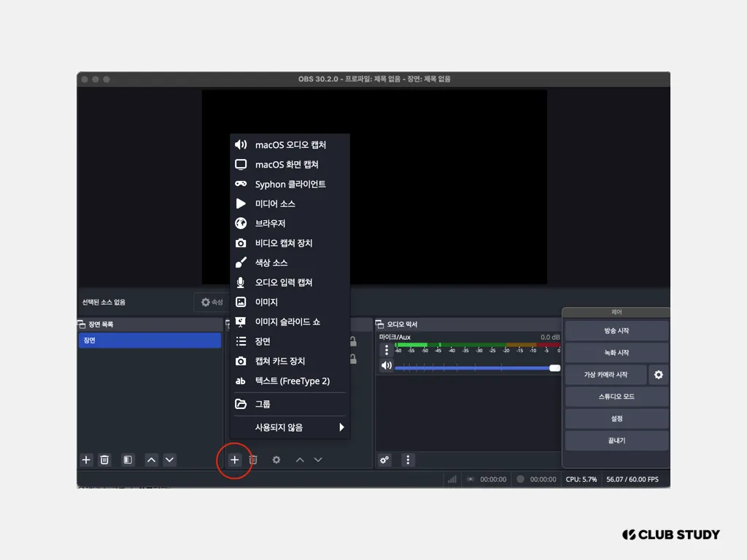The height and width of the screenshot is (560, 747).
Task: Select the 장면 item in scene list
Action: (x=150, y=340)
